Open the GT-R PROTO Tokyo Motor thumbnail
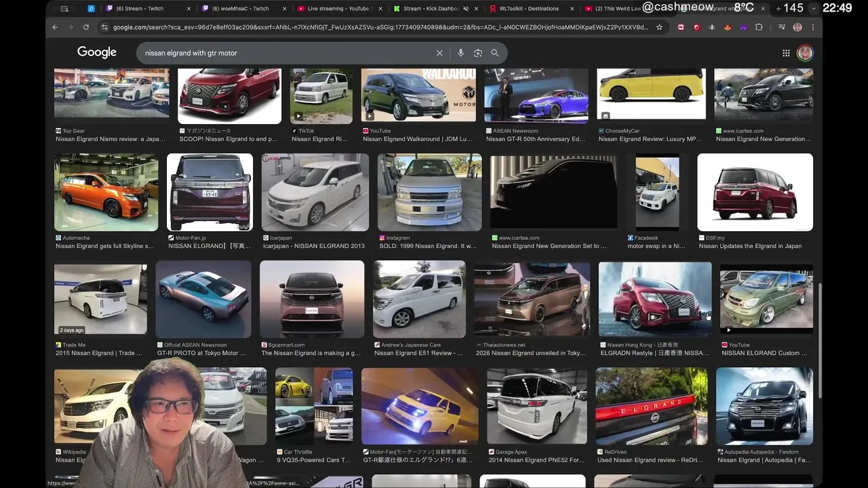 pyautogui.click(x=203, y=299)
